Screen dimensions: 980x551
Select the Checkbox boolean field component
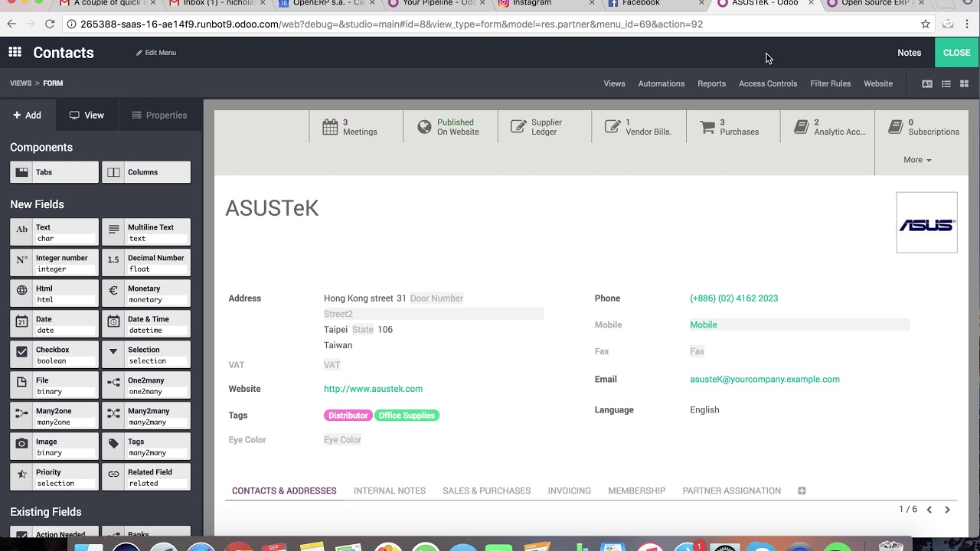pyautogui.click(x=54, y=355)
